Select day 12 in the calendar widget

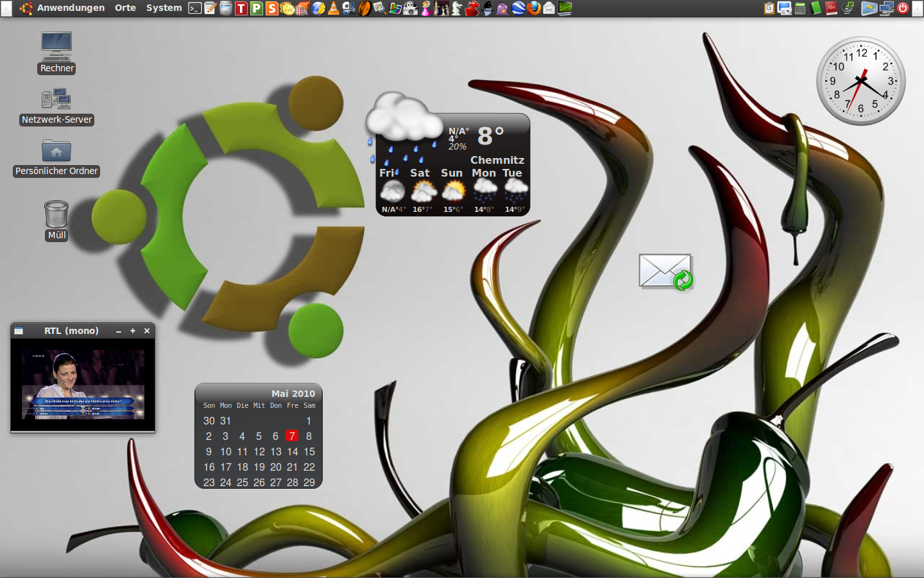pos(259,451)
